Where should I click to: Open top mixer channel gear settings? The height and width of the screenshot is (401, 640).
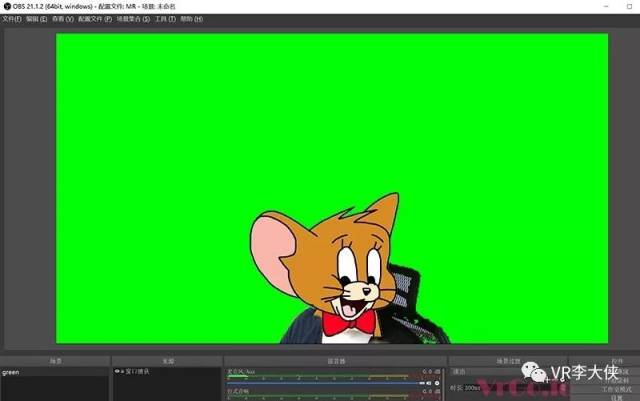coord(437,383)
